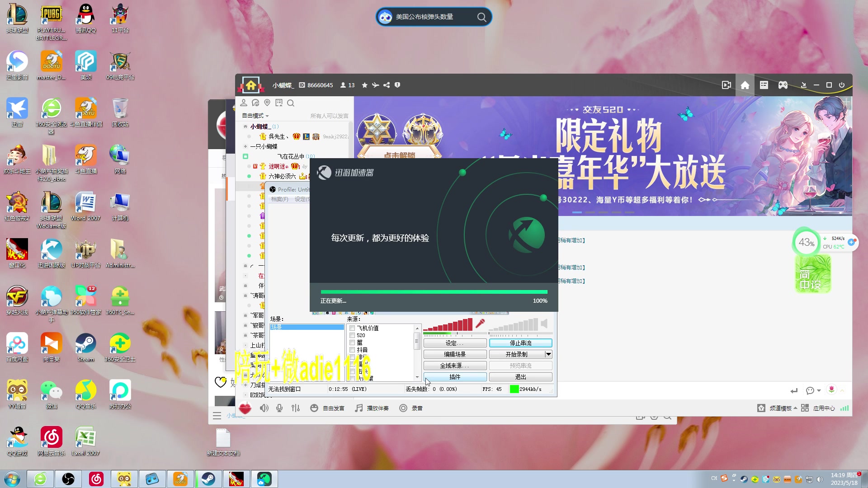Click the red heart icon in YY bottom bar

(245, 408)
